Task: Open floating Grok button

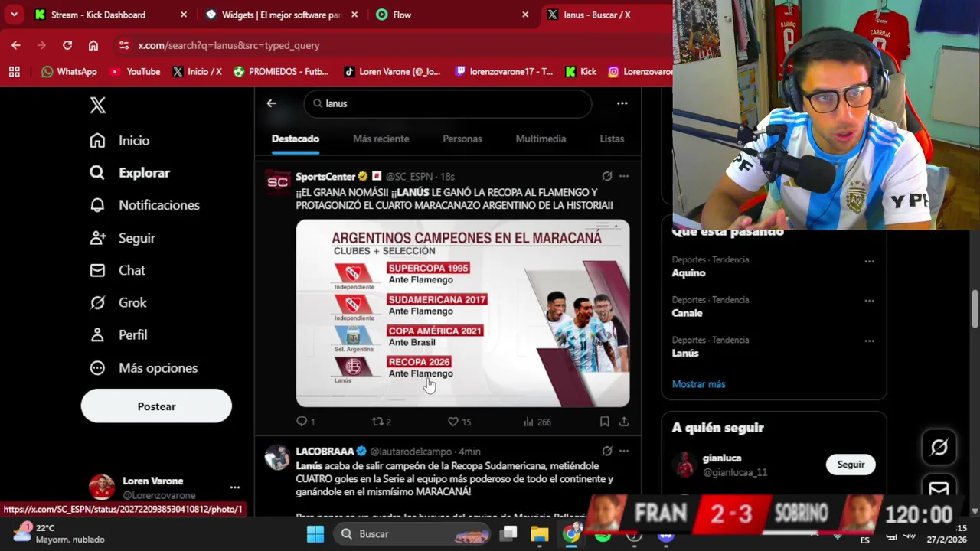Action: [x=939, y=447]
